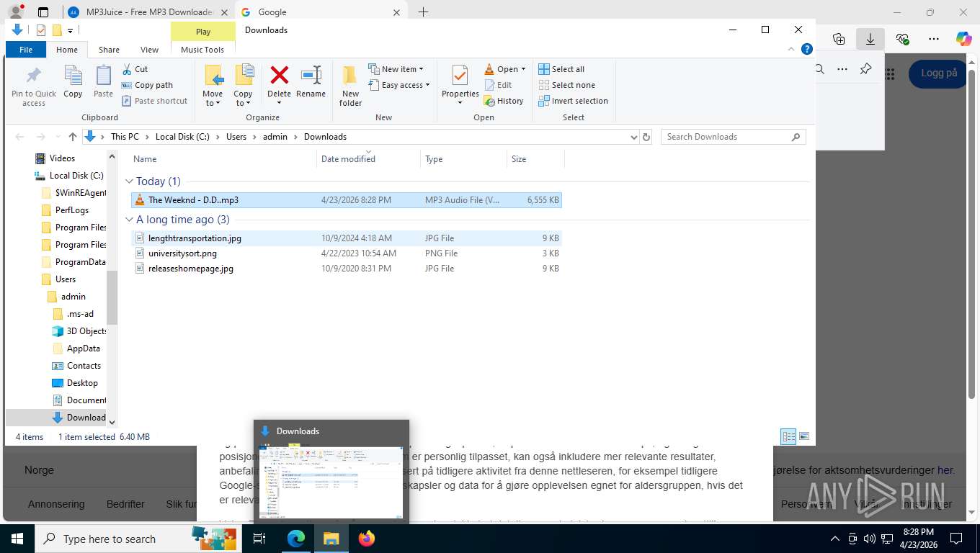
Task: Switch to Large icons view icon
Action: [804, 436]
